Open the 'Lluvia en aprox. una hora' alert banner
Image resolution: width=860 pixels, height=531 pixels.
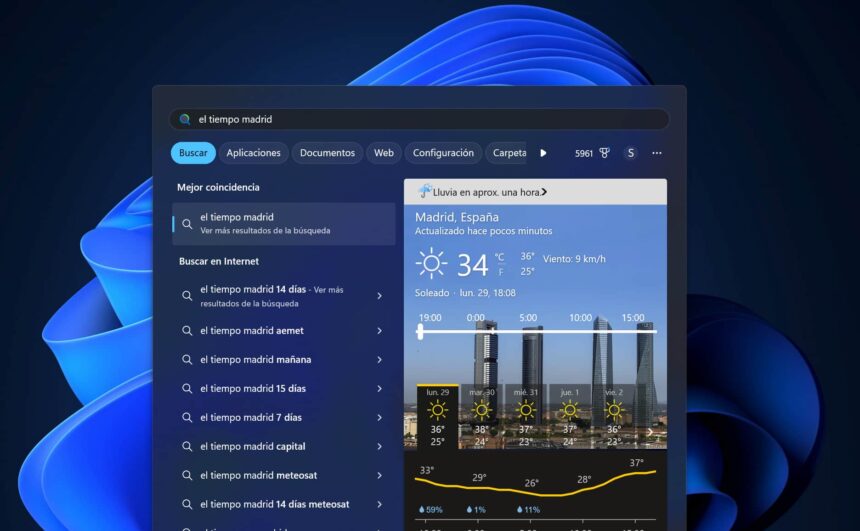(535, 192)
